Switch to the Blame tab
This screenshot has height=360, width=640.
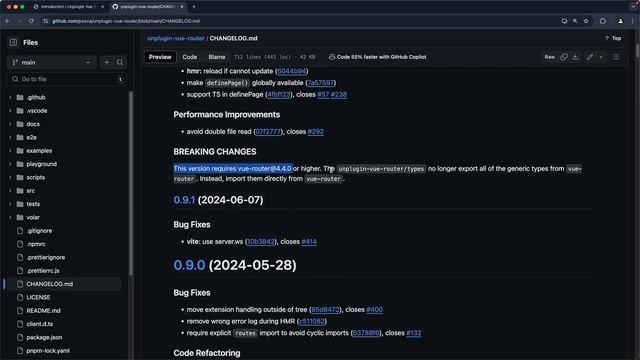click(x=217, y=57)
